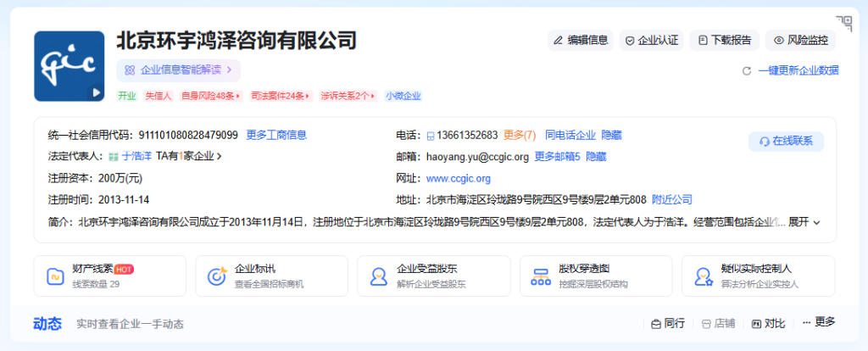The image size is (868, 351).
Task: Expand 司法案件24条 tag
Action: pyautogui.click(x=281, y=96)
